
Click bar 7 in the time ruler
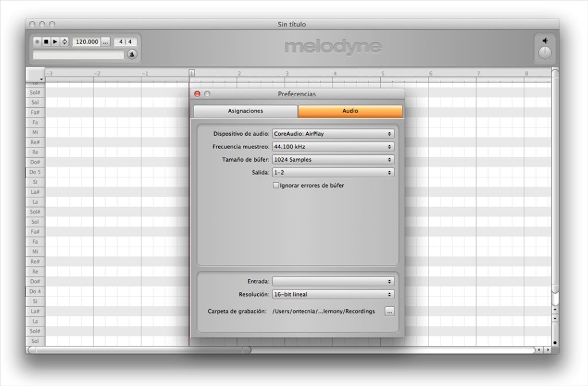(479, 73)
